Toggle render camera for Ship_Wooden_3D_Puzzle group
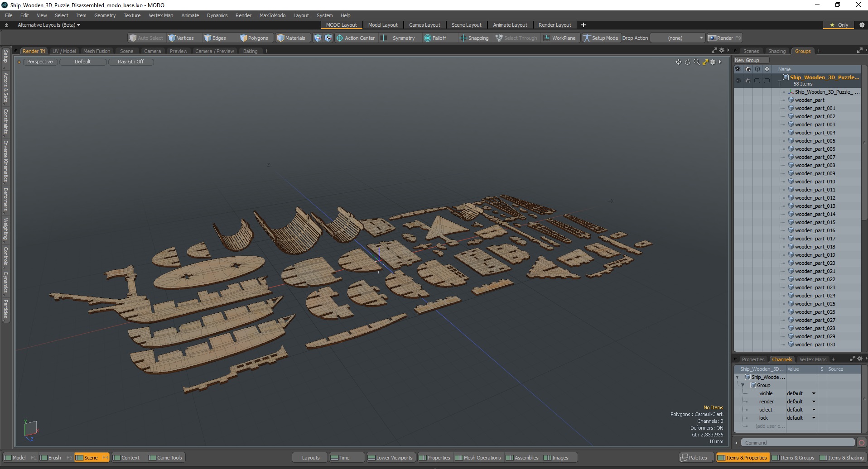The image size is (868, 469). [747, 81]
